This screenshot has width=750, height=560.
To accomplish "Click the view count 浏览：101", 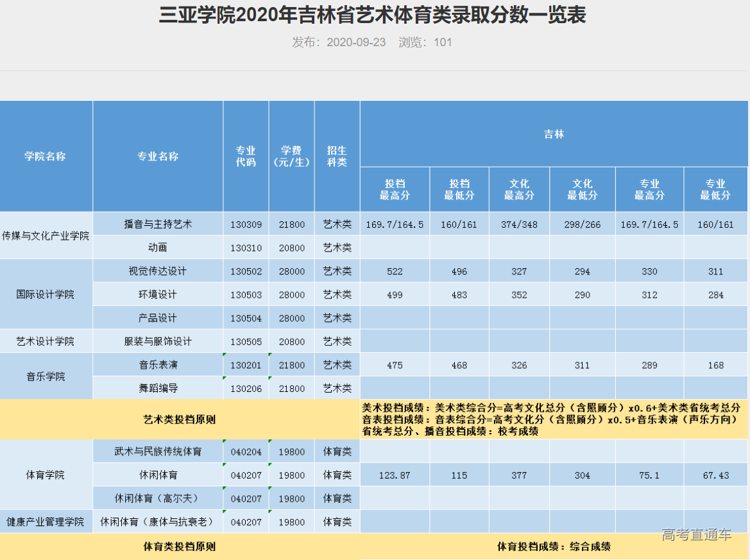I will point(425,42).
